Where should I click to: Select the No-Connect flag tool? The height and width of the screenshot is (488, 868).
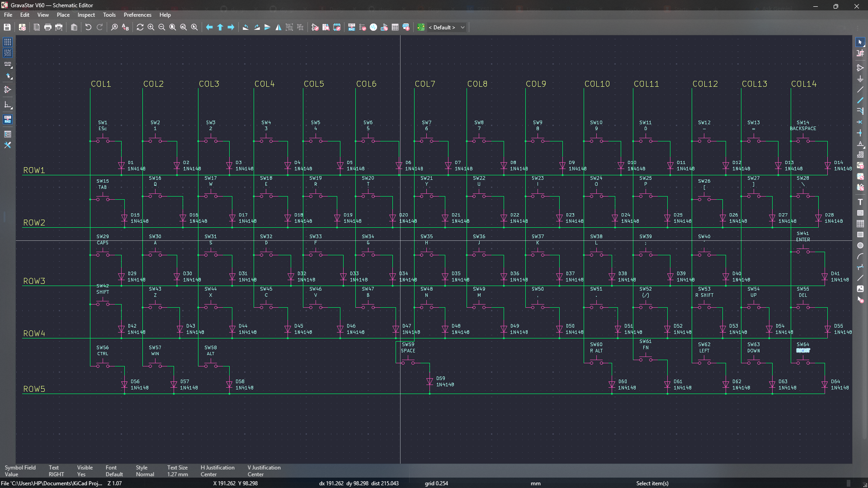(860, 122)
